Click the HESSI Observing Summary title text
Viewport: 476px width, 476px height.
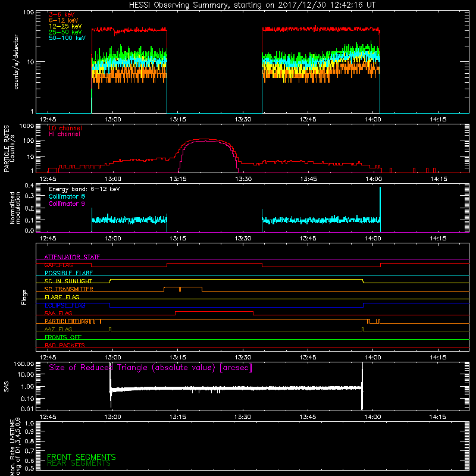click(x=252, y=5)
